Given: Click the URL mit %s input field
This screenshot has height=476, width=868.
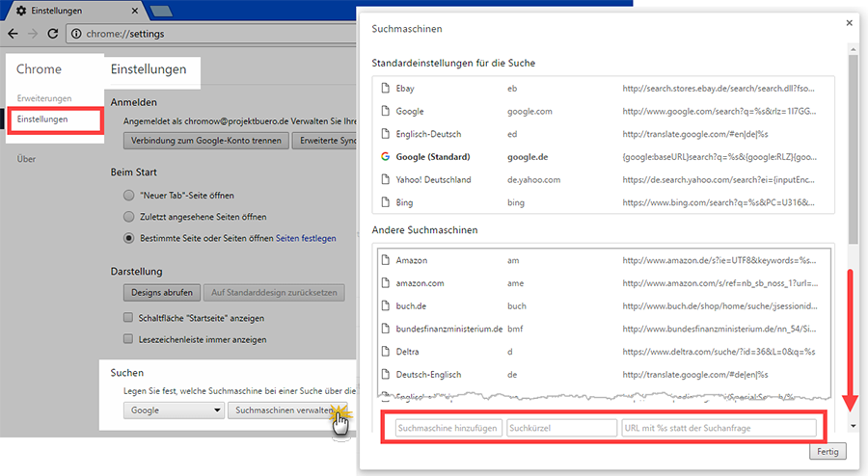Looking at the screenshot, I should coord(719,428).
